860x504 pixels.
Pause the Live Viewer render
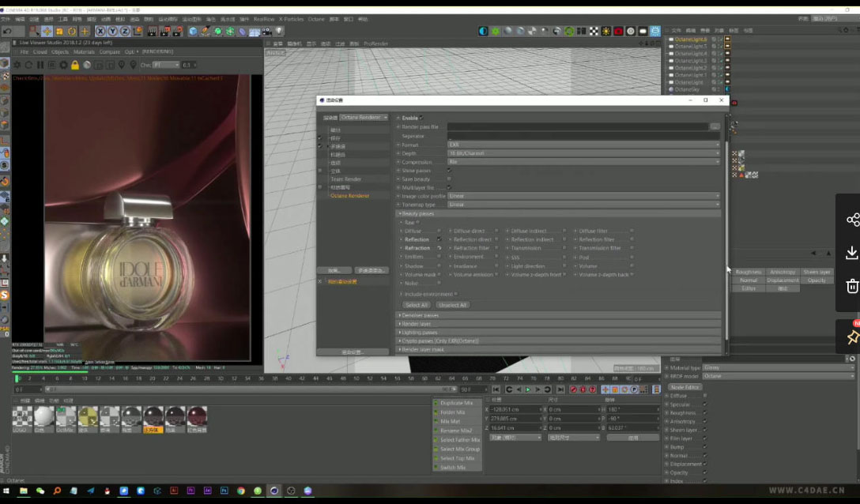pos(40,65)
